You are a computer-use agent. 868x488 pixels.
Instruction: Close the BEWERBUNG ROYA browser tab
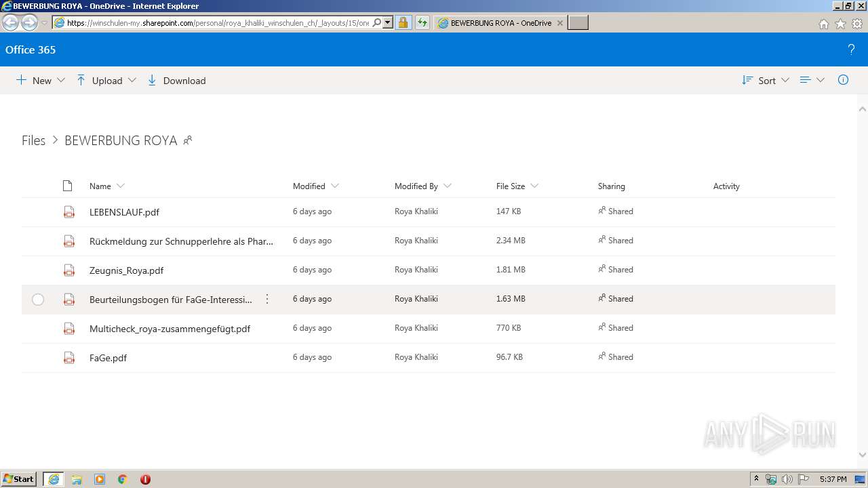coord(559,23)
